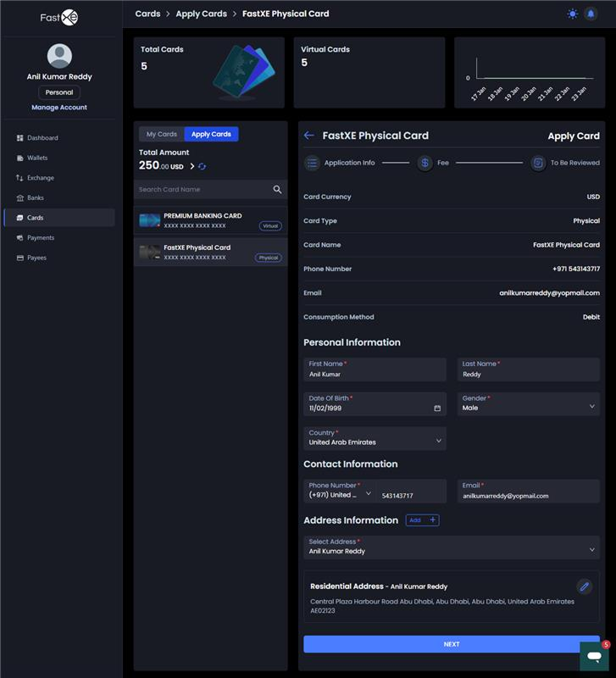Refresh the total amount balance
The image size is (616, 678).
pos(203,166)
